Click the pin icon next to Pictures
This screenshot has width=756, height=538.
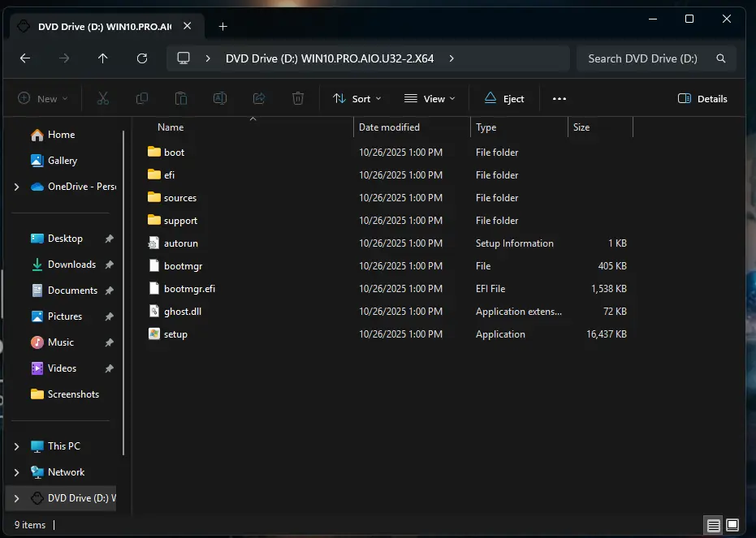[110, 316]
